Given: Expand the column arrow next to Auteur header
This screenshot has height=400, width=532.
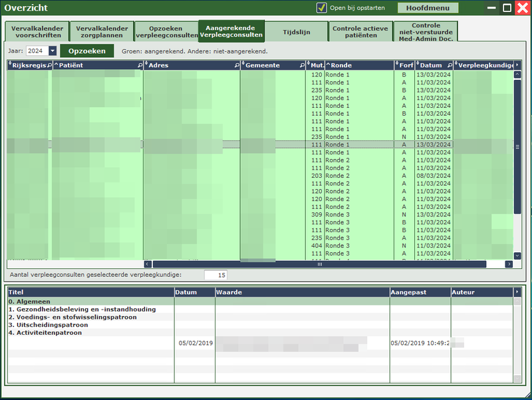Looking at the screenshot, I should (517, 292).
